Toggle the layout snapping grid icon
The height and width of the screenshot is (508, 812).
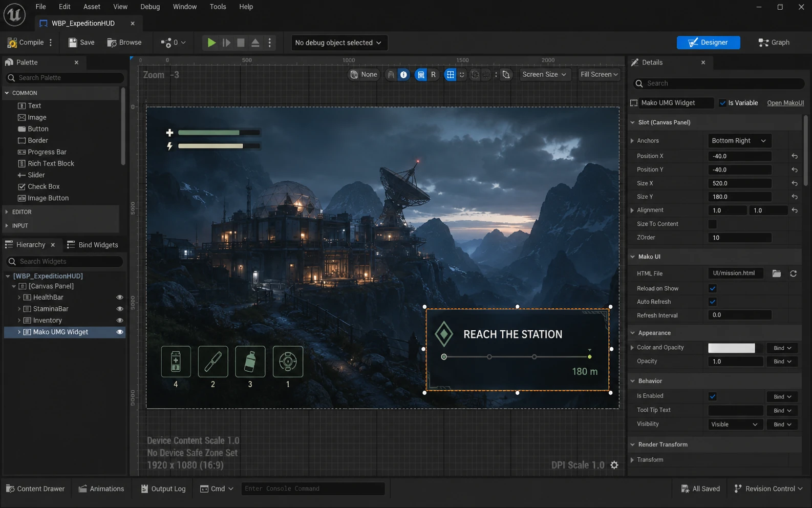[450, 75]
